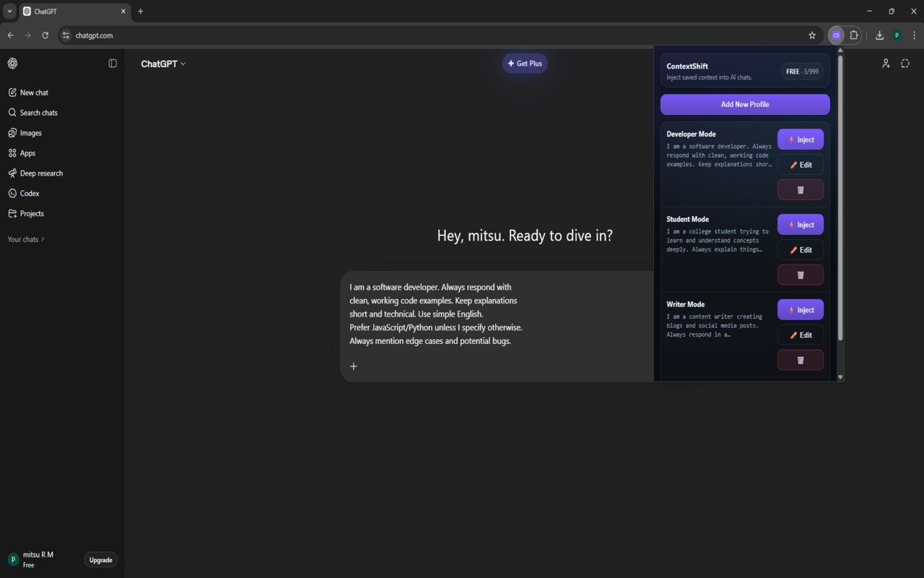Expand the Your chats section
The height and width of the screenshot is (578, 924).
26,239
